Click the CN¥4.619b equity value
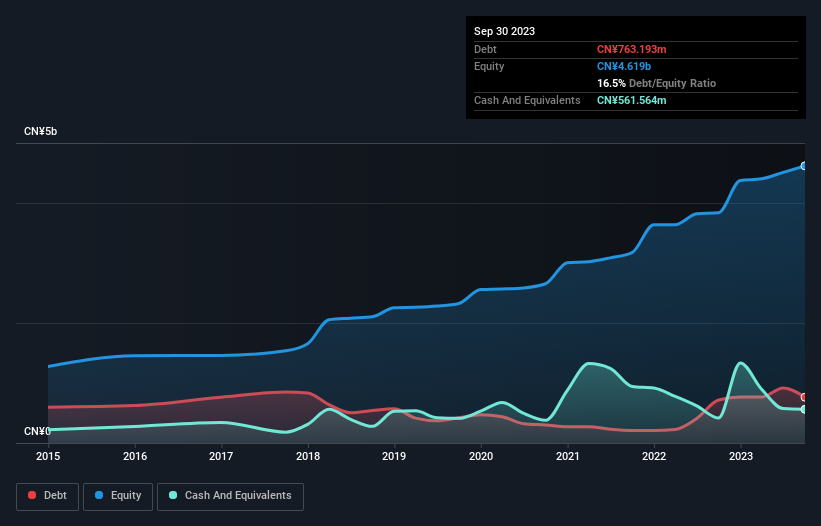The width and height of the screenshot is (821, 526). [x=624, y=66]
